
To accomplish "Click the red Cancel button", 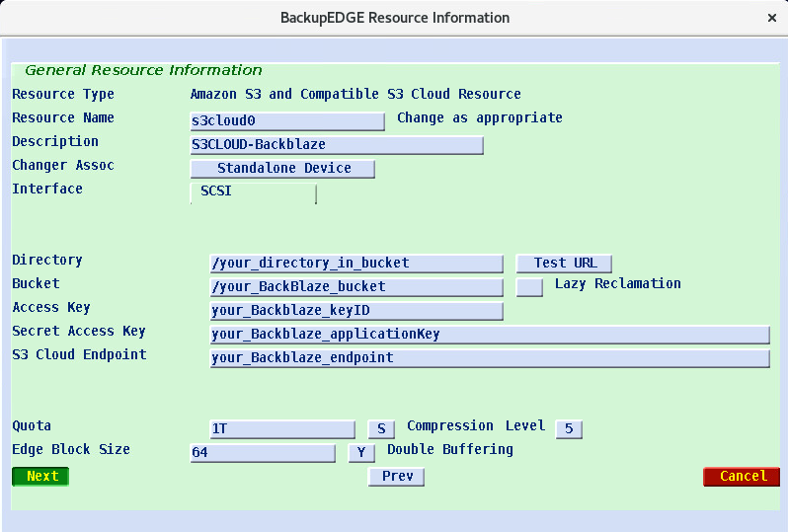I will coord(742,477).
